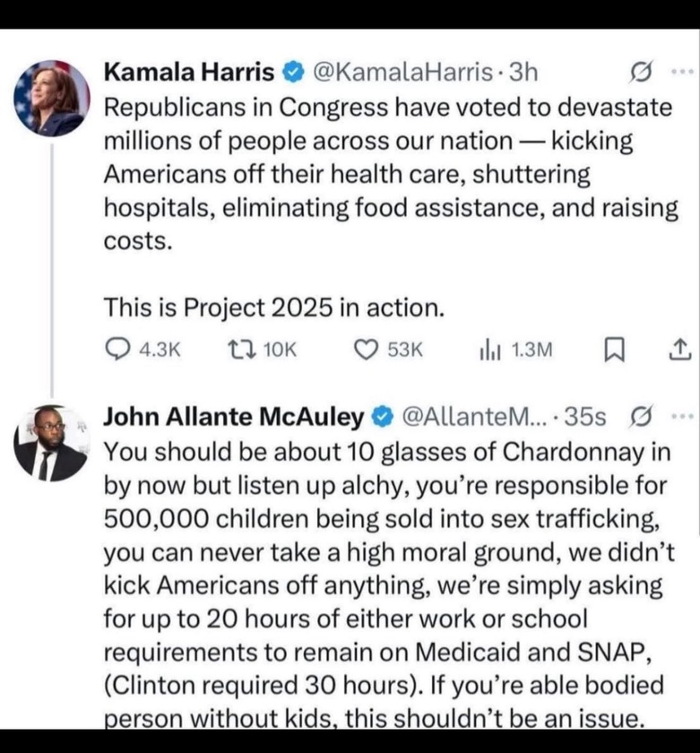This screenshot has width=700, height=753.
Task: Like the Kamala Harris tweet
Action: [388, 350]
